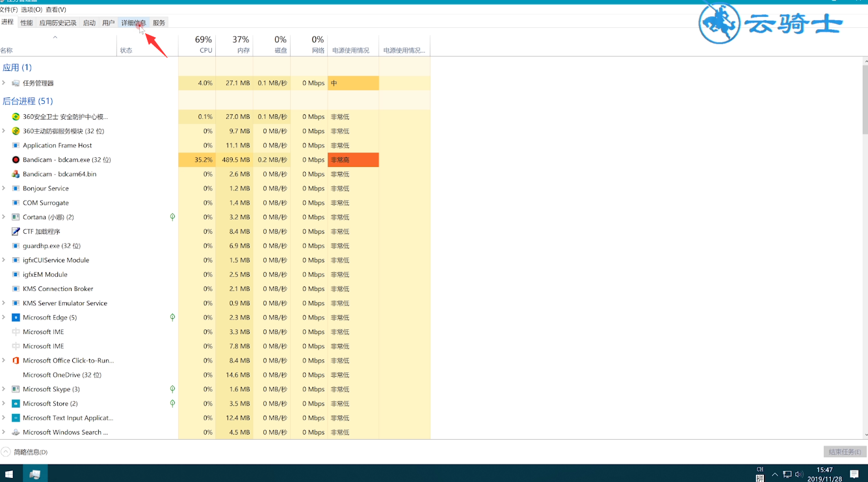Sort by the CPU column header

(197, 44)
